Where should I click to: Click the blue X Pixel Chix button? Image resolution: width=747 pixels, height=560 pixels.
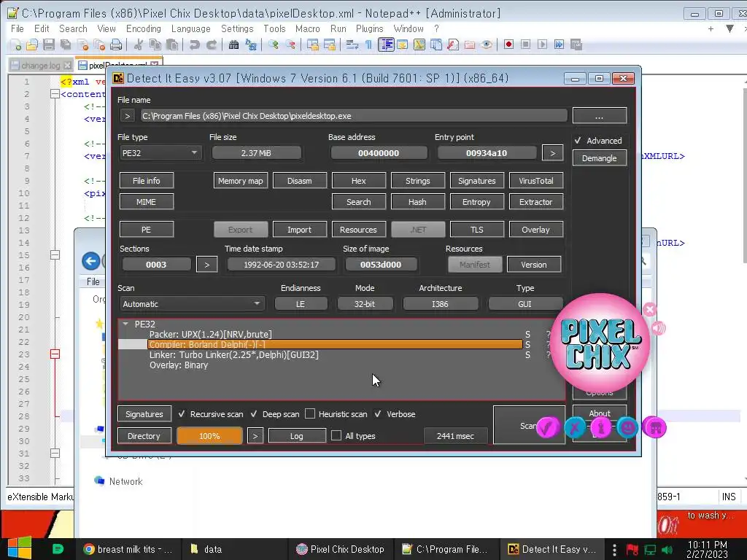[x=575, y=427]
